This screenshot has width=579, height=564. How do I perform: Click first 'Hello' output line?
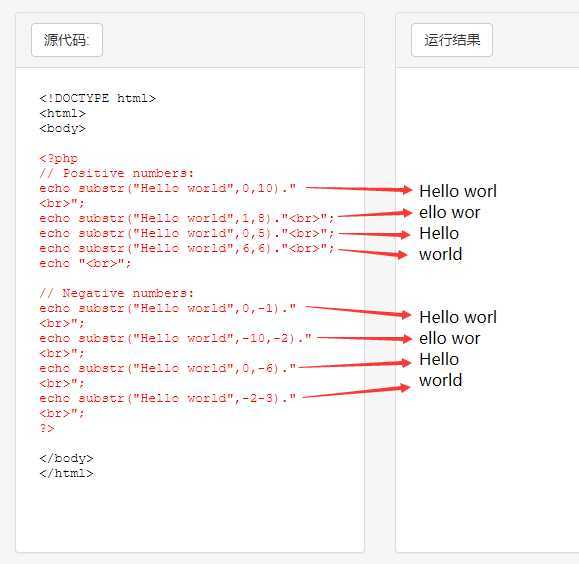439,233
